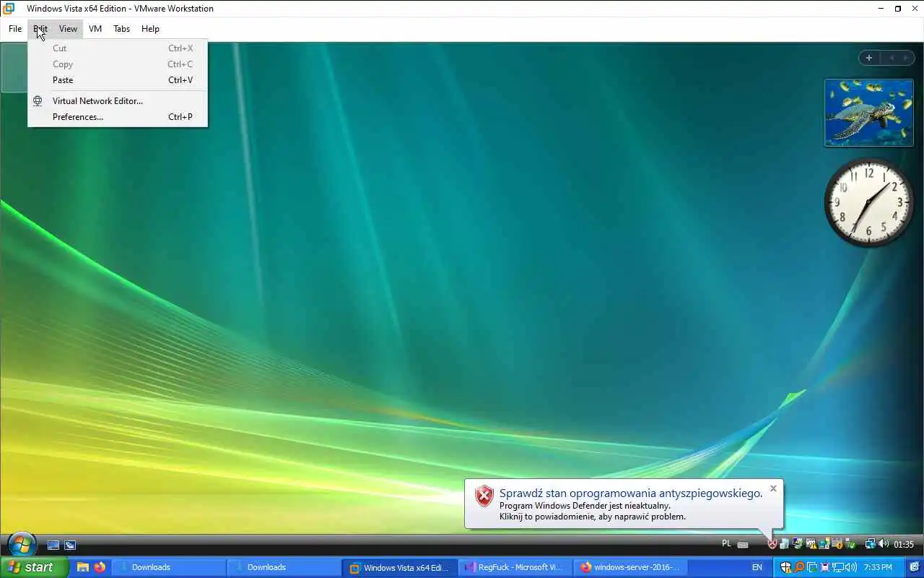The height and width of the screenshot is (578, 924).
Task: Click the host network monitor tray icon
Action: (x=838, y=567)
